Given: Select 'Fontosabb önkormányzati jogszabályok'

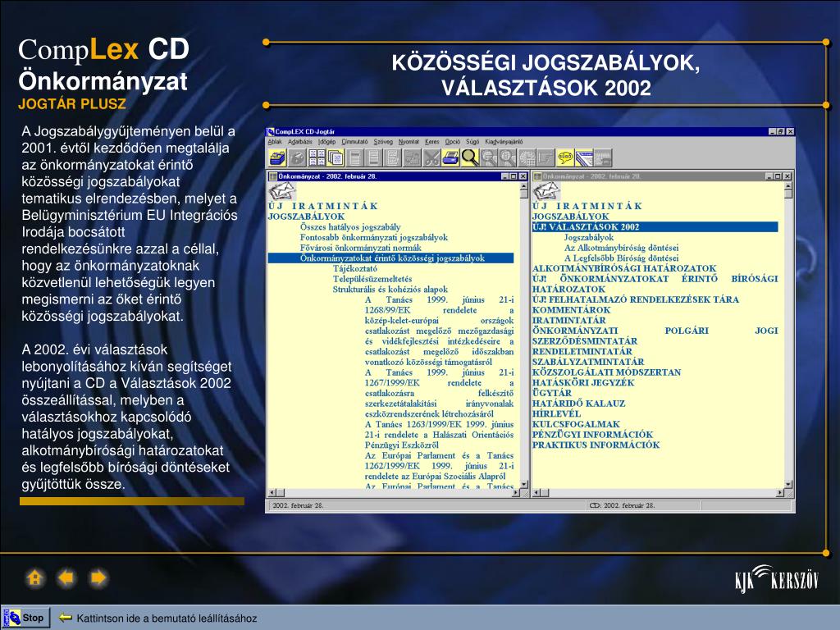Looking at the screenshot, I should coord(374,237).
